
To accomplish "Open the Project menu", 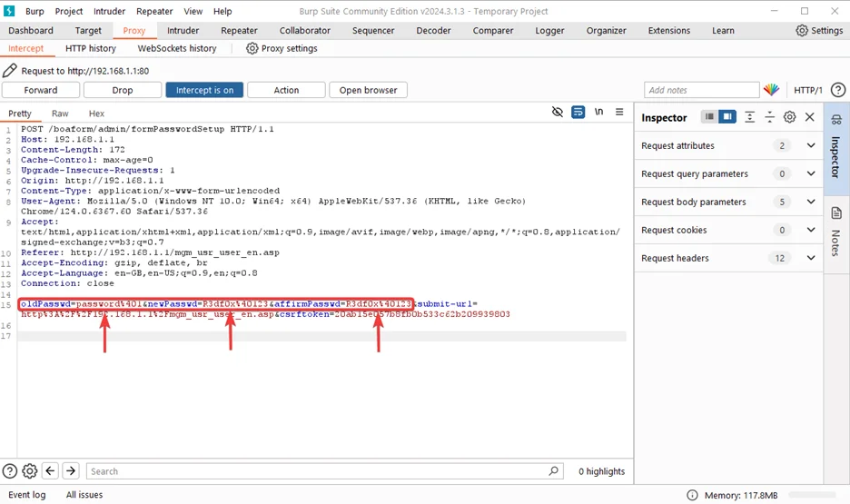I will pyautogui.click(x=69, y=11).
